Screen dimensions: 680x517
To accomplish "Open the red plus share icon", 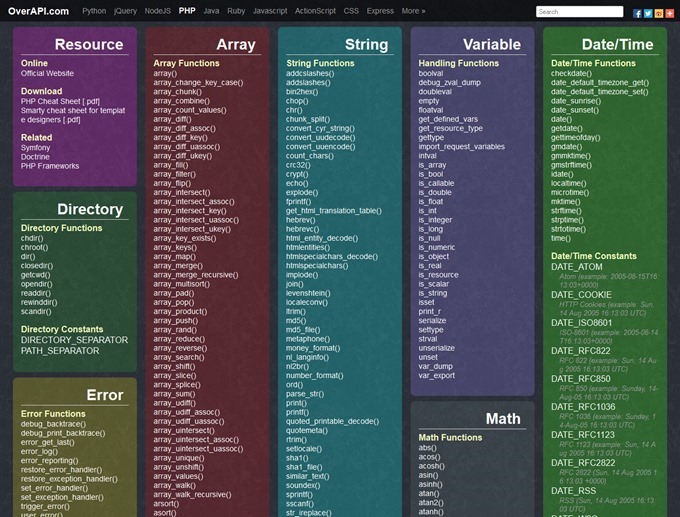I will pyautogui.click(x=670, y=13).
